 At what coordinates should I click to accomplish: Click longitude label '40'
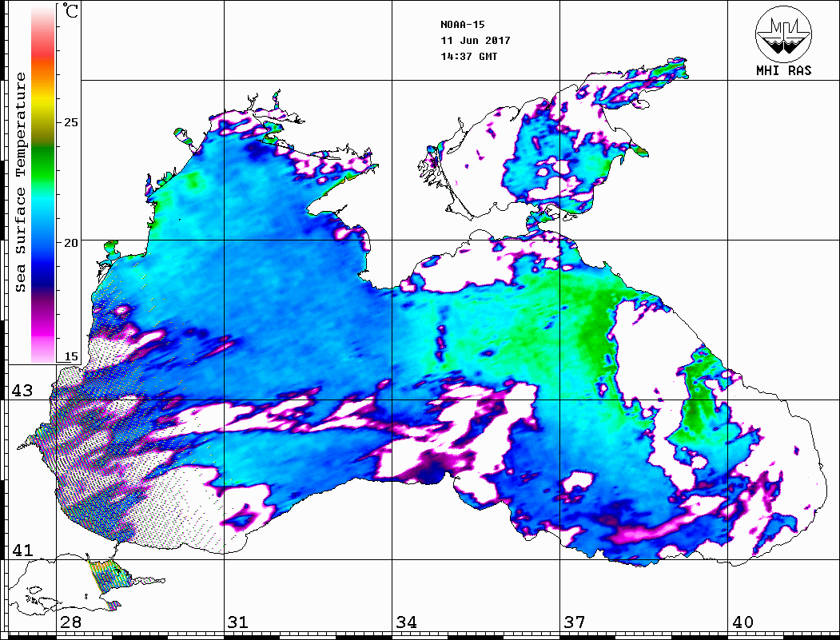742,622
